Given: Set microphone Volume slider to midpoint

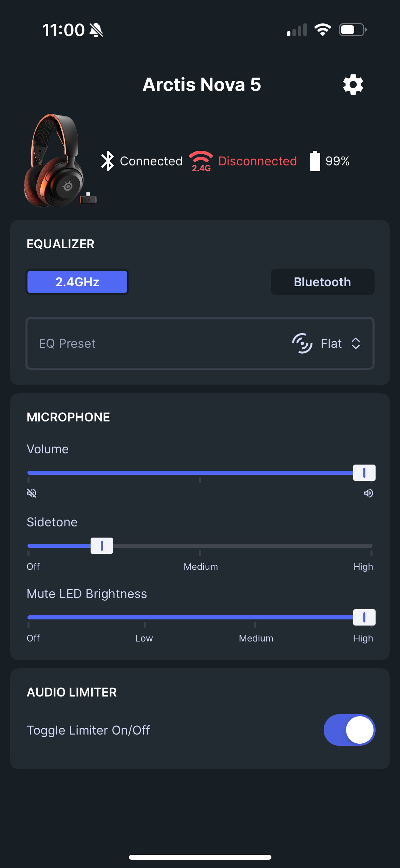Looking at the screenshot, I should tap(200, 473).
